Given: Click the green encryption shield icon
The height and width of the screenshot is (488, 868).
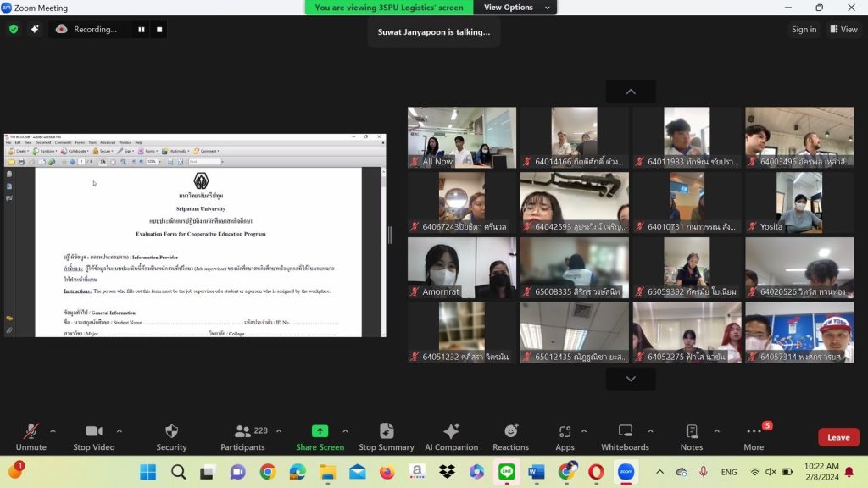Looking at the screenshot, I should click(14, 30).
